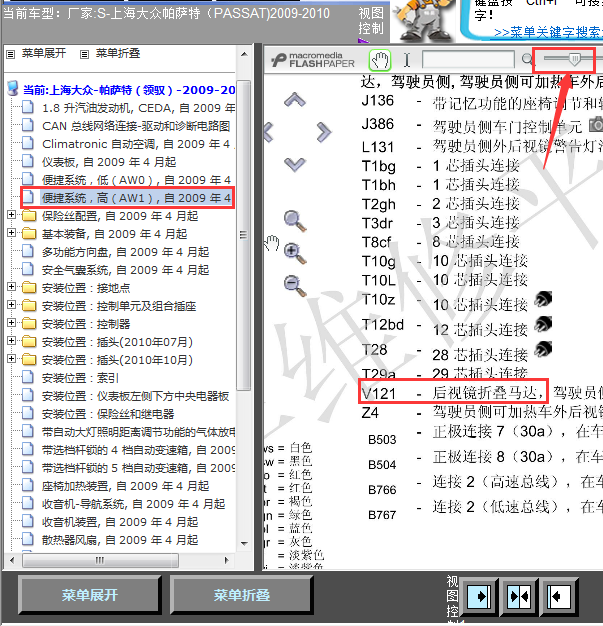The image size is (603, 626).
Task: Click the 视图控制 label in the header
Action: [x=371, y=21]
